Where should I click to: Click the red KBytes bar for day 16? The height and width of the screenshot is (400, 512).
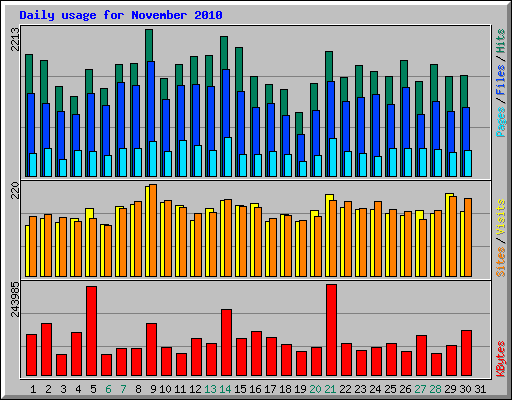[256, 354]
